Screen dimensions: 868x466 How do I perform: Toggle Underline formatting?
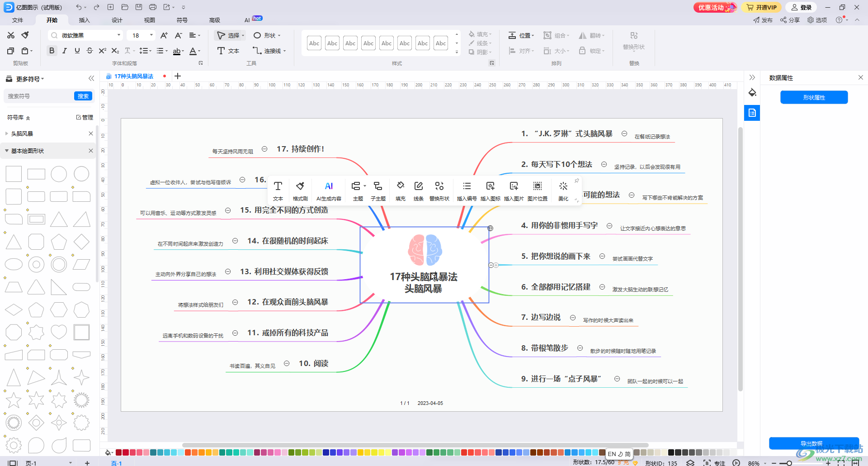click(x=77, y=51)
